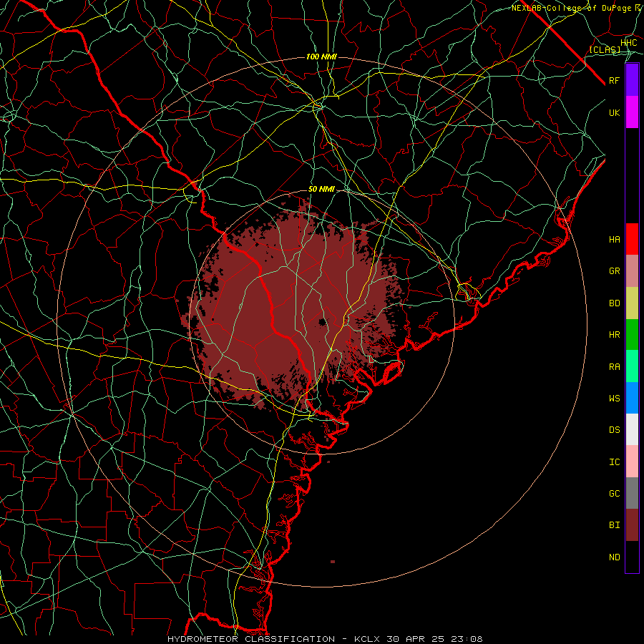The image size is (644, 644).
Task: Click the HYDROMETEOR CLASSIFICATION title text
Action: point(251,639)
